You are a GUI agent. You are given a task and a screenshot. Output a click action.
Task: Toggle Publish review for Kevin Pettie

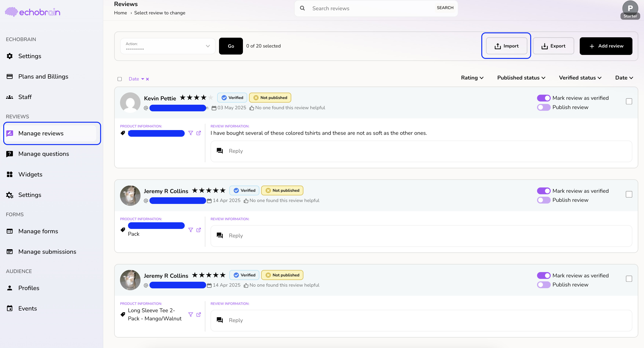tap(543, 107)
